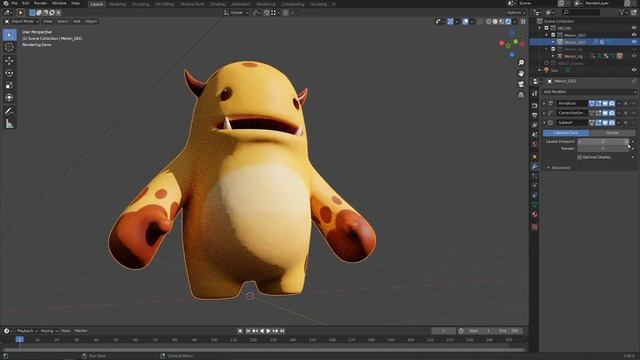Viewport: 640px width, 360px height.
Task: Toggle CorrectiveSmooth modifier edit mode display
Action: point(598,113)
